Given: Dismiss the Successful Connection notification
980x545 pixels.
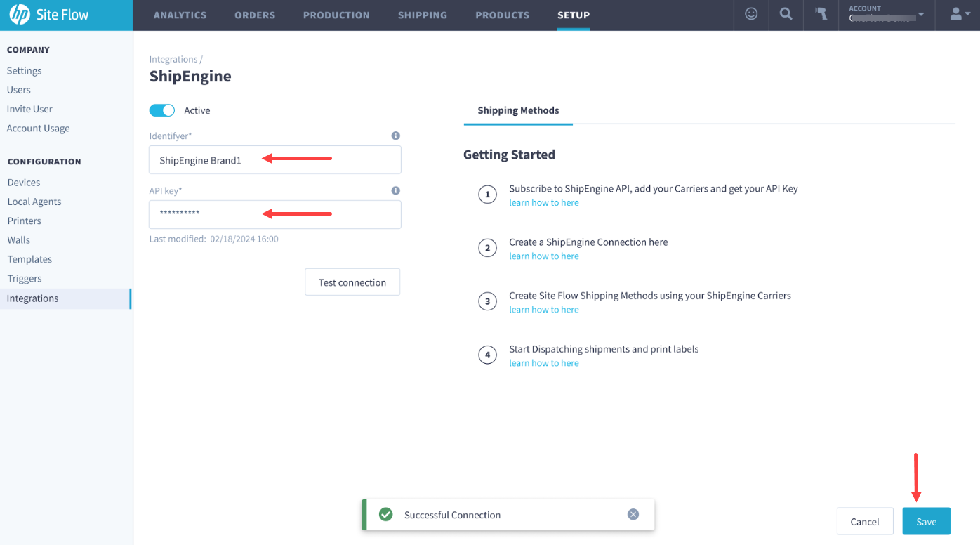Looking at the screenshot, I should [633, 514].
